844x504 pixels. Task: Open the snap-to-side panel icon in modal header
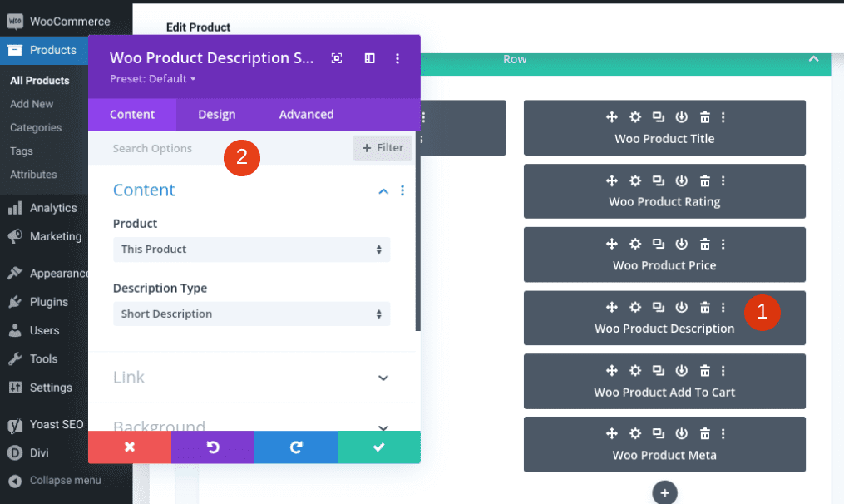click(369, 58)
